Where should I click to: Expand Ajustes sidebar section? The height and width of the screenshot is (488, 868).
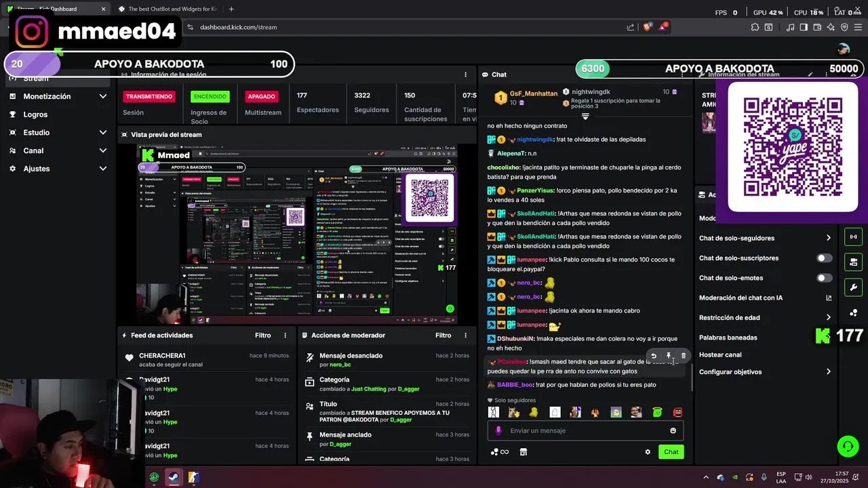[x=103, y=169]
